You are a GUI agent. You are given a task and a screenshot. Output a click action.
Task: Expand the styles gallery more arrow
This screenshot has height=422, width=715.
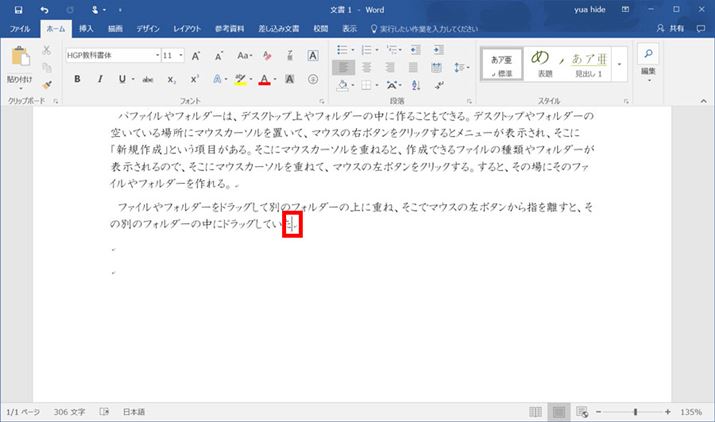[x=619, y=64]
